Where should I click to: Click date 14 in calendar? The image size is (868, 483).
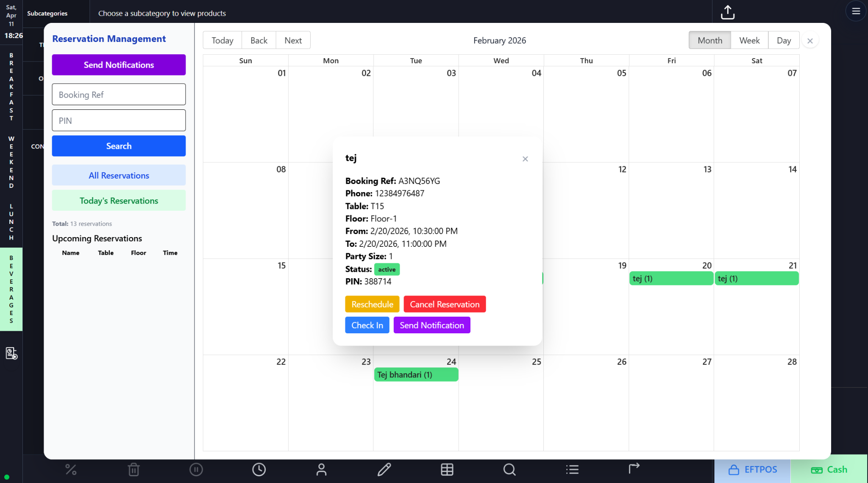pos(792,169)
